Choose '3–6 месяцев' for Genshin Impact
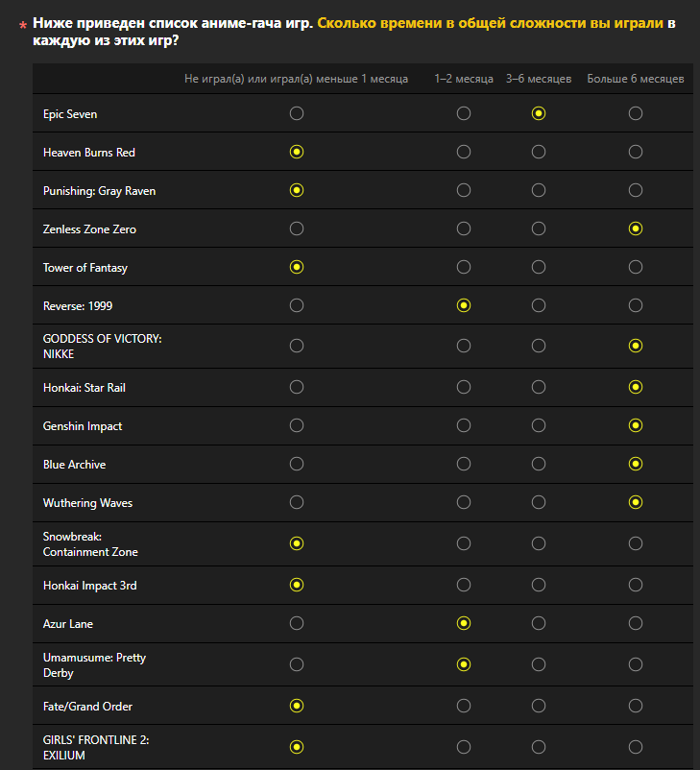Screen dimensions: 700x770 [539, 425]
